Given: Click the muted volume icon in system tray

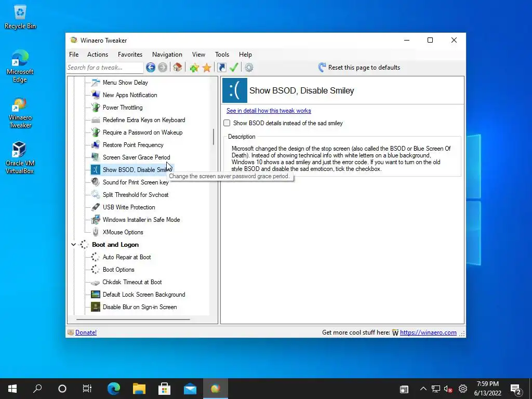Looking at the screenshot, I should point(448,389).
